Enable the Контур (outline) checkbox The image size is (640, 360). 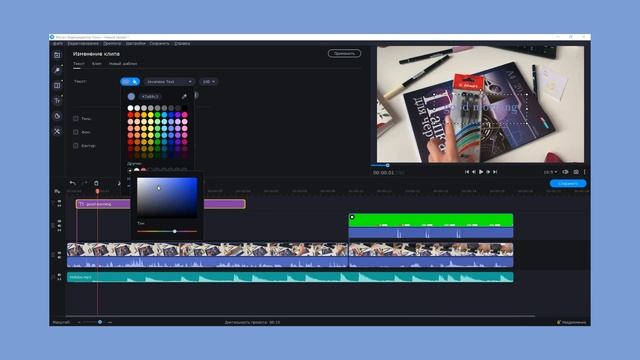(x=76, y=145)
